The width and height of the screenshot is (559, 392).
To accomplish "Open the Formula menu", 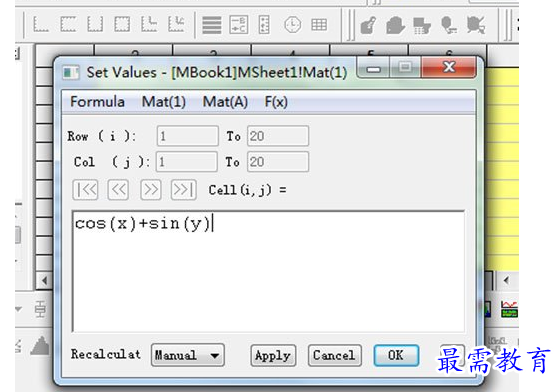I will [x=97, y=102].
